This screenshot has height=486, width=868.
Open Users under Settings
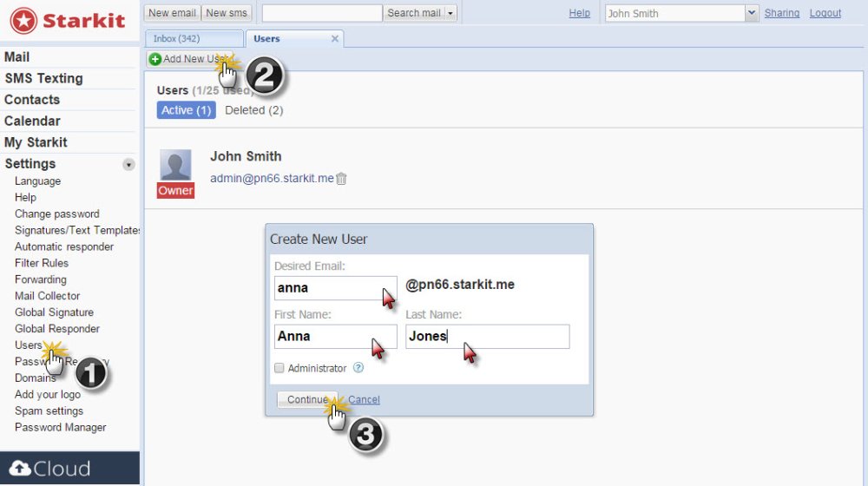(x=29, y=345)
